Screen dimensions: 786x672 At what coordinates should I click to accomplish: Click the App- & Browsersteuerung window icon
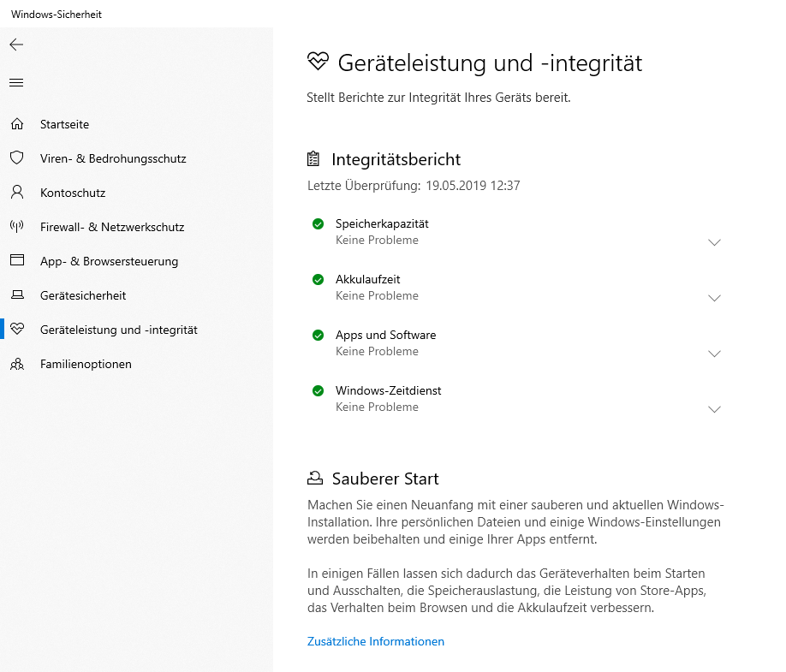point(16,261)
